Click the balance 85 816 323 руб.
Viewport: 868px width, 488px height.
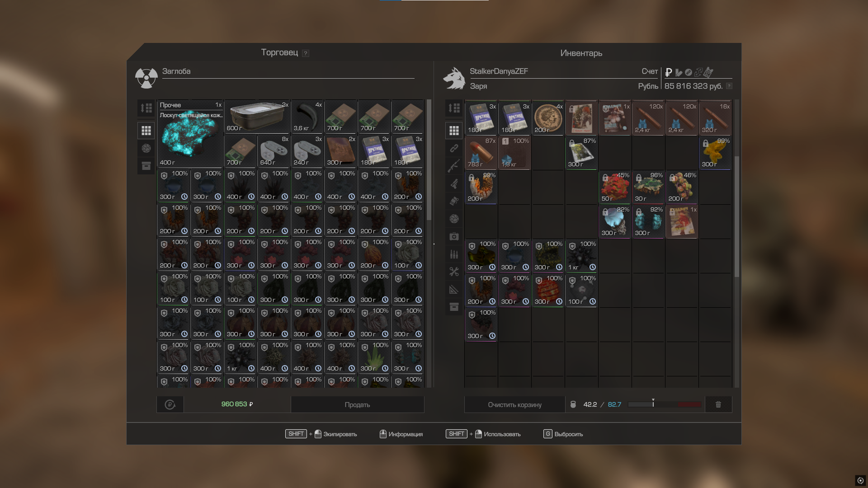point(693,86)
